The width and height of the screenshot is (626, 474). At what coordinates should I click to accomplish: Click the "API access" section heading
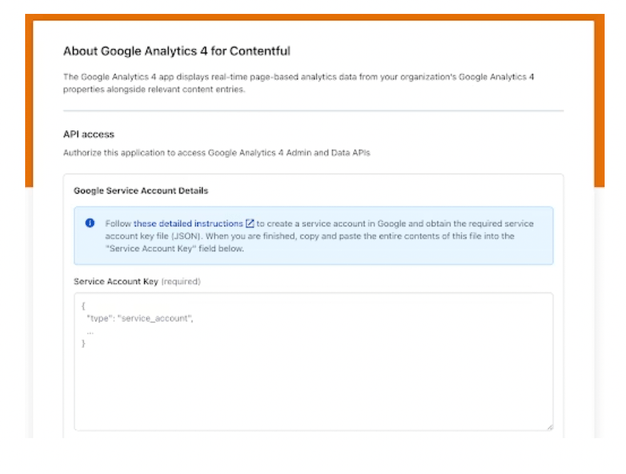click(88, 134)
